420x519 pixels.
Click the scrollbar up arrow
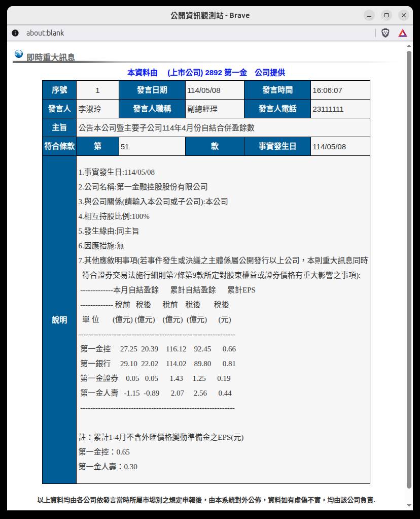click(x=409, y=46)
